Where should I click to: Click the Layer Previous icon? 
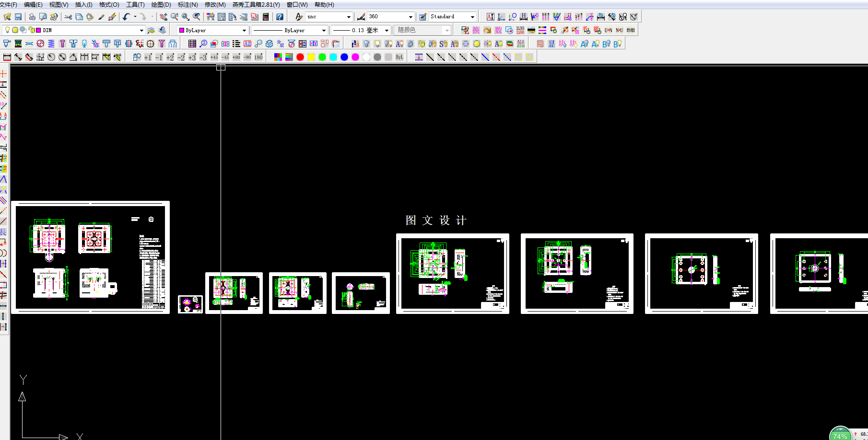pos(162,30)
